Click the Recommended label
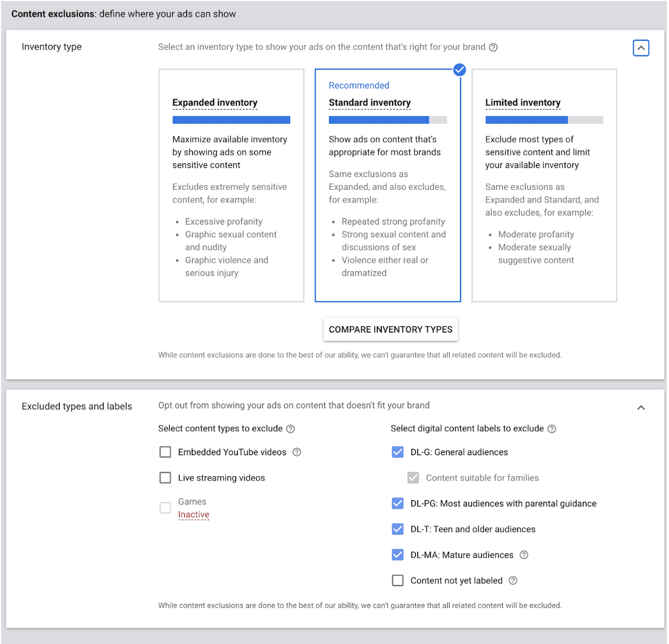The image size is (669, 644). click(359, 86)
